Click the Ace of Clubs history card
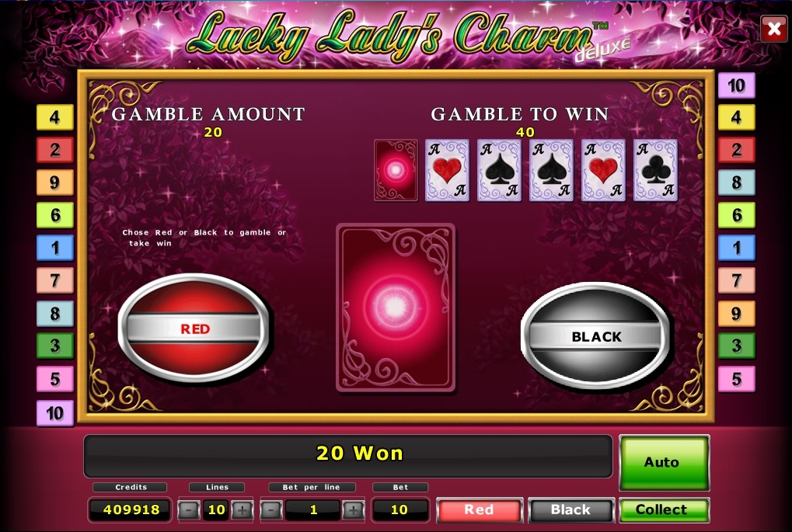The width and height of the screenshot is (792, 532). coord(655,170)
